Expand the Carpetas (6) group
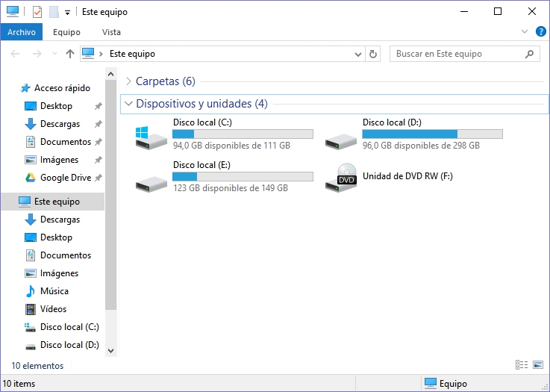The width and height of the screenshot is (550, 392). tap(128, 81)
